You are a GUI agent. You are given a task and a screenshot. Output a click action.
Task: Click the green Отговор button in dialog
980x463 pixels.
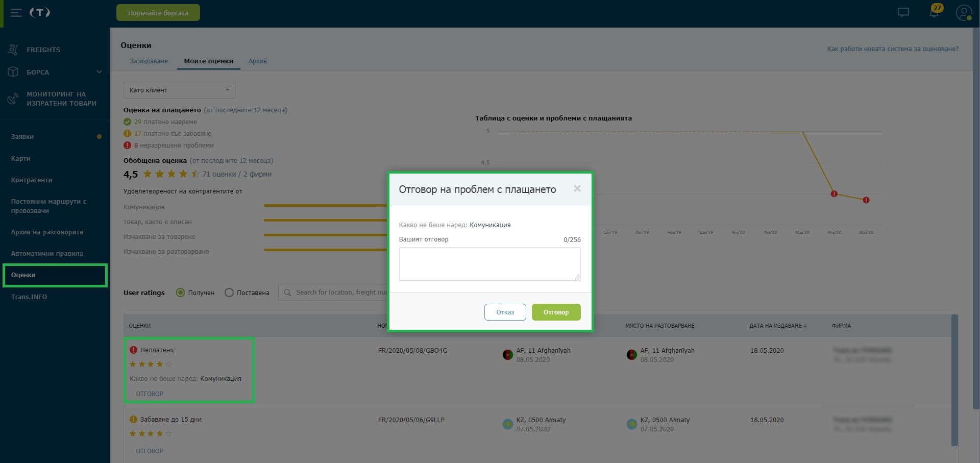coord(556,312)
